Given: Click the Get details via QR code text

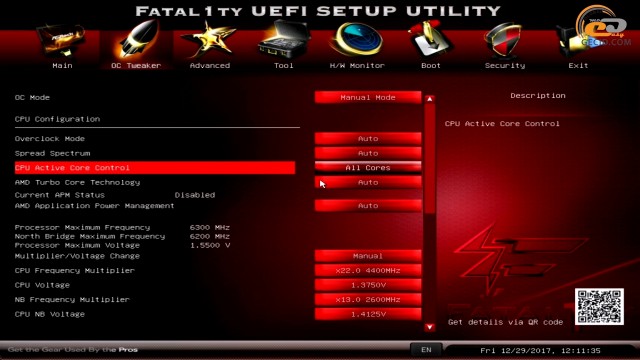Looking at the screenshot, I should tap(505, 322).
